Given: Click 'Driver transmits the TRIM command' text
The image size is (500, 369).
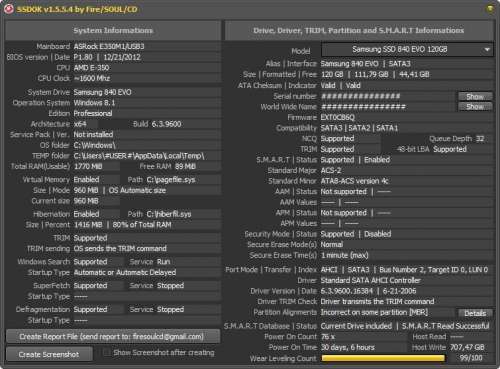Looking at the screenshot, I should coord(377,302).
